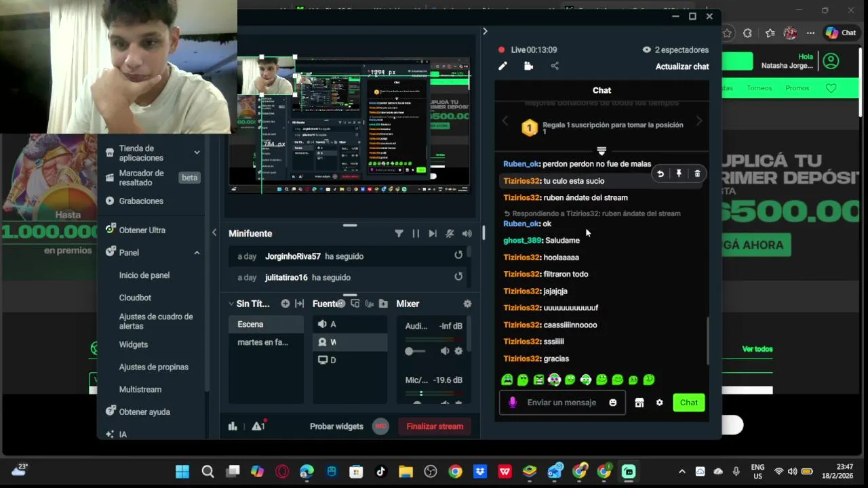Toggle the Minifuente speaker volume icon
868x488 pixels.
(467, 233)
